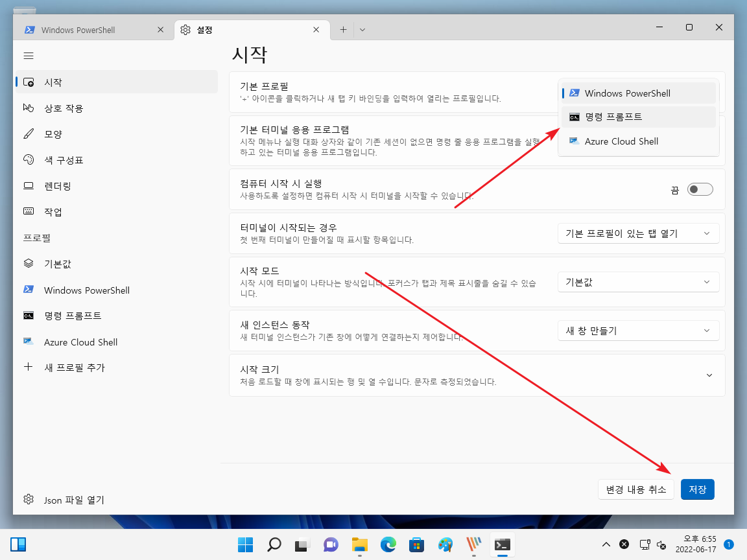Expand the new tab dropdown chevron

[362, 30]
